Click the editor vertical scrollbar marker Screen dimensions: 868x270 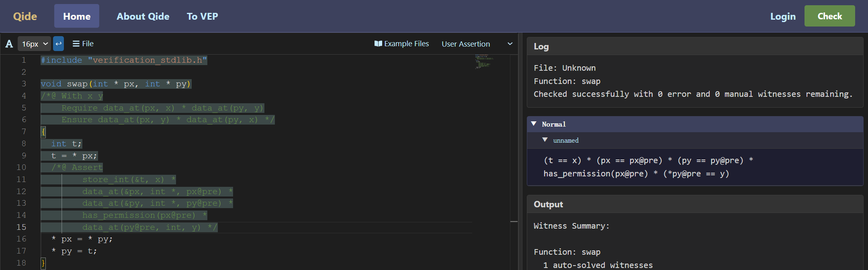point(514,221)
